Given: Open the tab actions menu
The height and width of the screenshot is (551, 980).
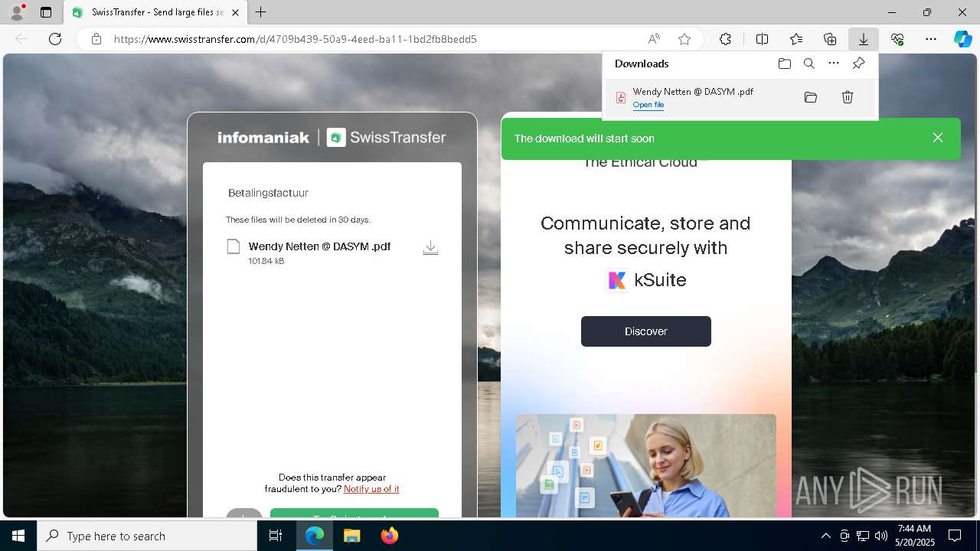Looking at the screenshot, I should coord(46,12).
